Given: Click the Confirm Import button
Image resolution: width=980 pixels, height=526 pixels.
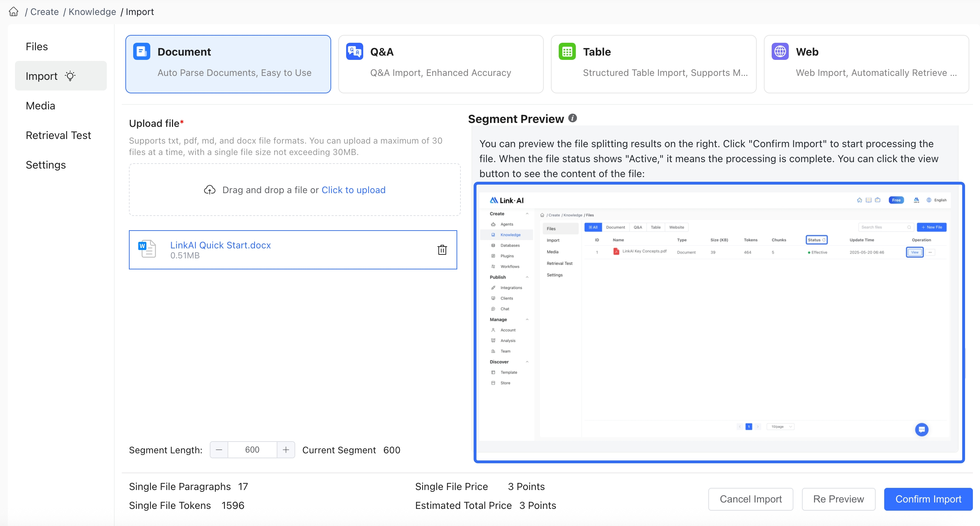Looking at the screenshot, I should point(928,499).
